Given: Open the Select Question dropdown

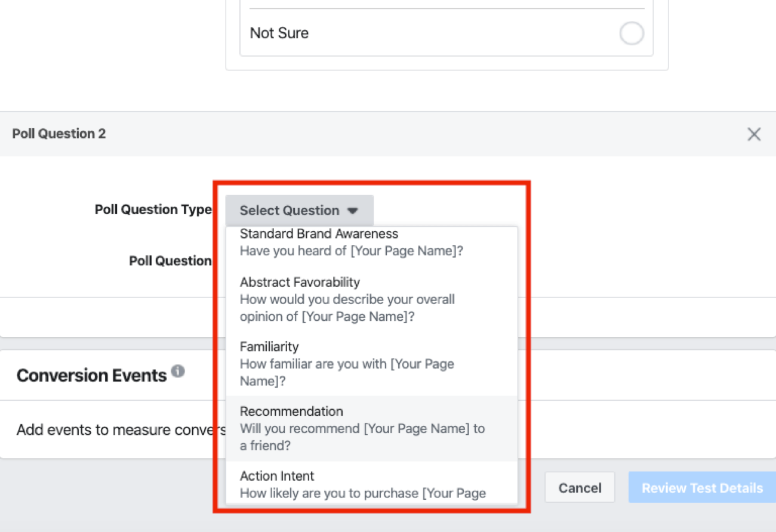Looking at the screenshot, I should click(298, 211).
